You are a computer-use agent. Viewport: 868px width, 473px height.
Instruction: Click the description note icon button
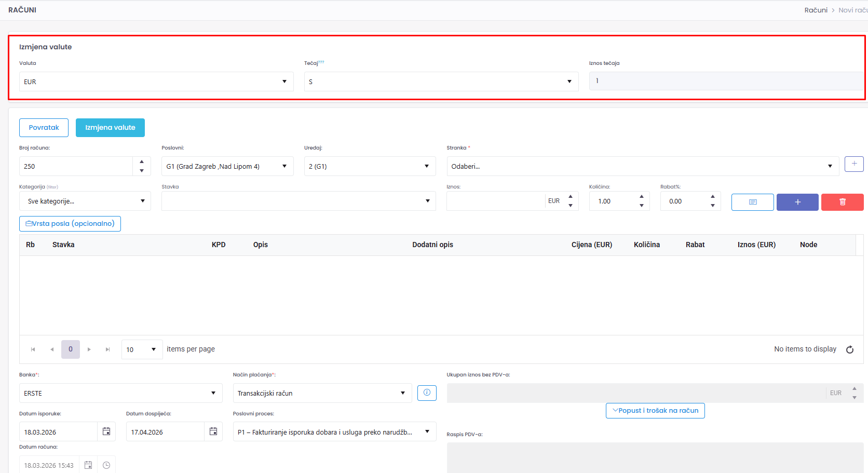[x=752, y=202]
